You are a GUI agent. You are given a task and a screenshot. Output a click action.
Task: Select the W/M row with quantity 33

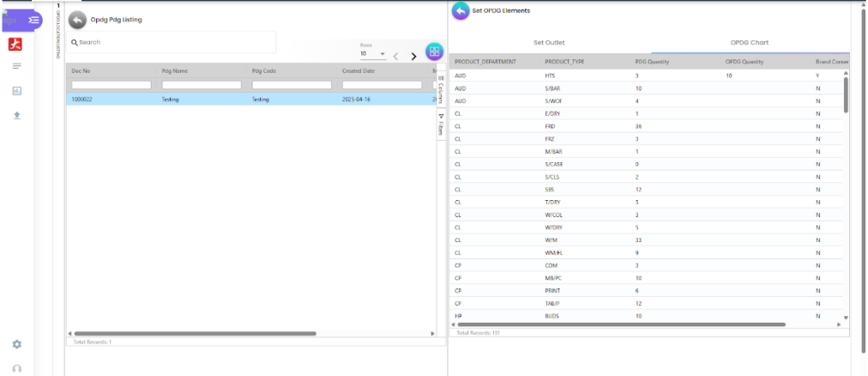[646, 240]
